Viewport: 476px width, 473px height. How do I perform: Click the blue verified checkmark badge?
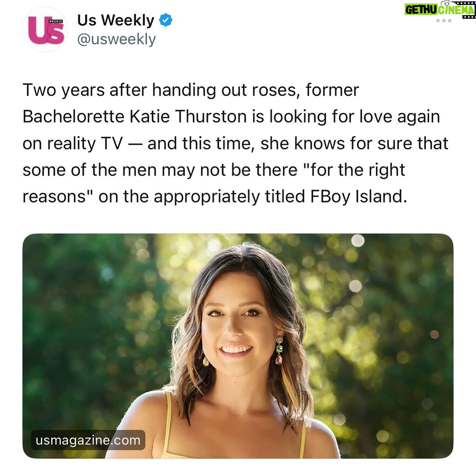point(166,20)
